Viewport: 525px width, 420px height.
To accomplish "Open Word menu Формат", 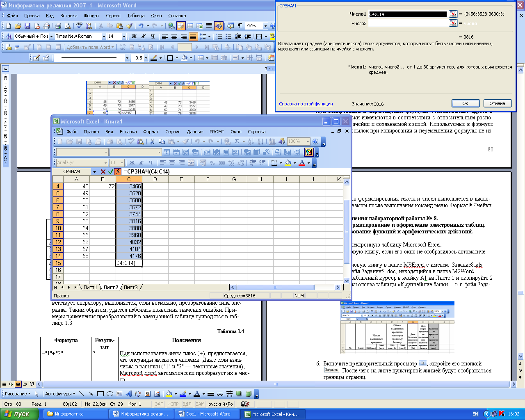I will [91, 16].
